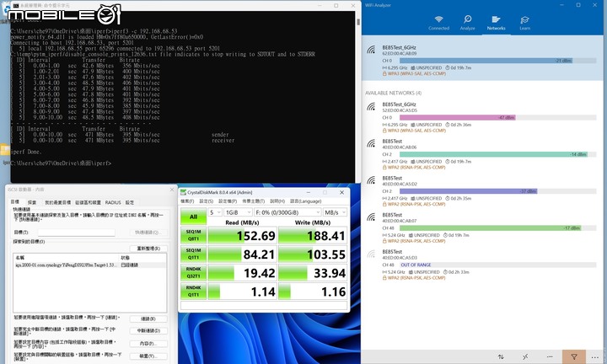Click the purple -37 dBm signal strength bar
Viewport: 607px width, 364px height.
468,191
